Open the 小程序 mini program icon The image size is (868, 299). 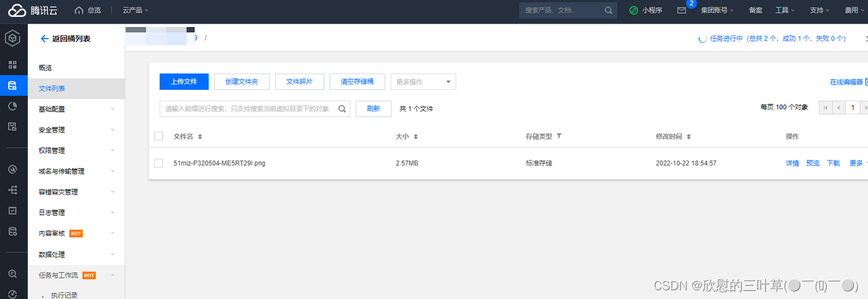pyautogui.click(x=633, y=10)
